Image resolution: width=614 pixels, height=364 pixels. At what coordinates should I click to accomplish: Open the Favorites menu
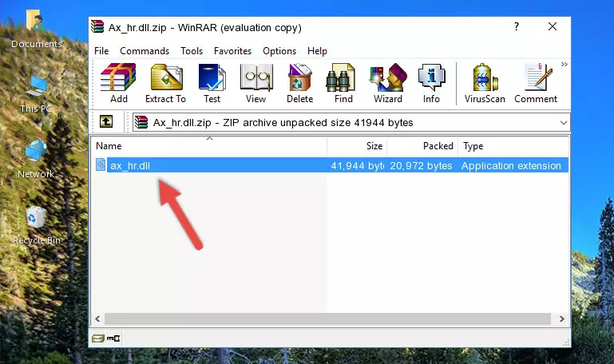click(232, 51)
